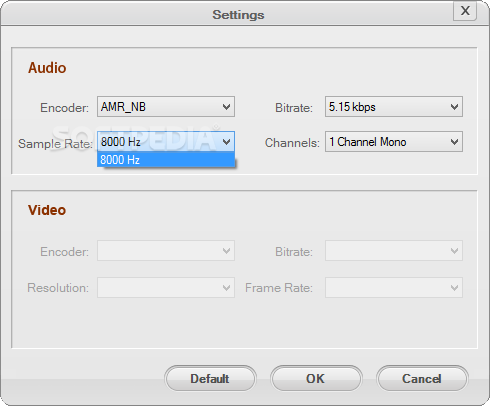Screen dimensions: 490x406
Task: Open the Audio Bitrate dropdown showing 5.15 kbps
Action: [x=394, y=107]
